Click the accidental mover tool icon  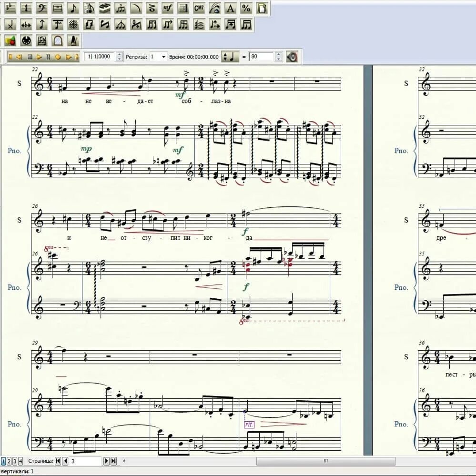point(26,24)
